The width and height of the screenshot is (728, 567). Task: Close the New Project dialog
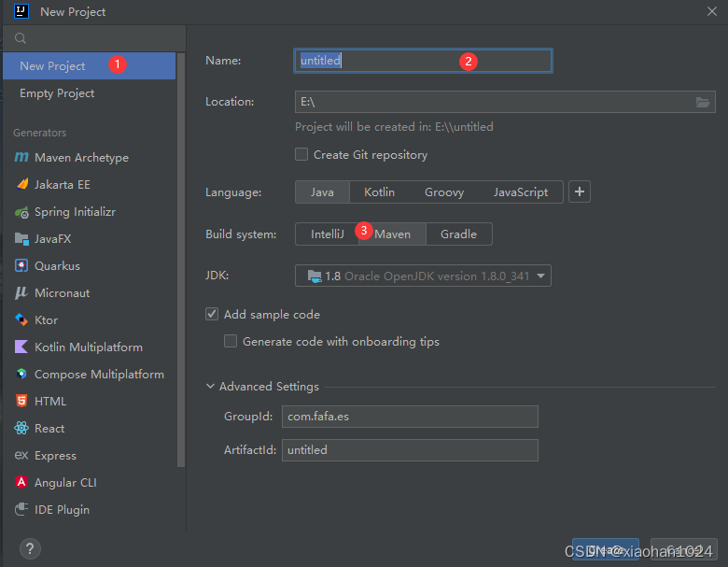click(712, 11)
